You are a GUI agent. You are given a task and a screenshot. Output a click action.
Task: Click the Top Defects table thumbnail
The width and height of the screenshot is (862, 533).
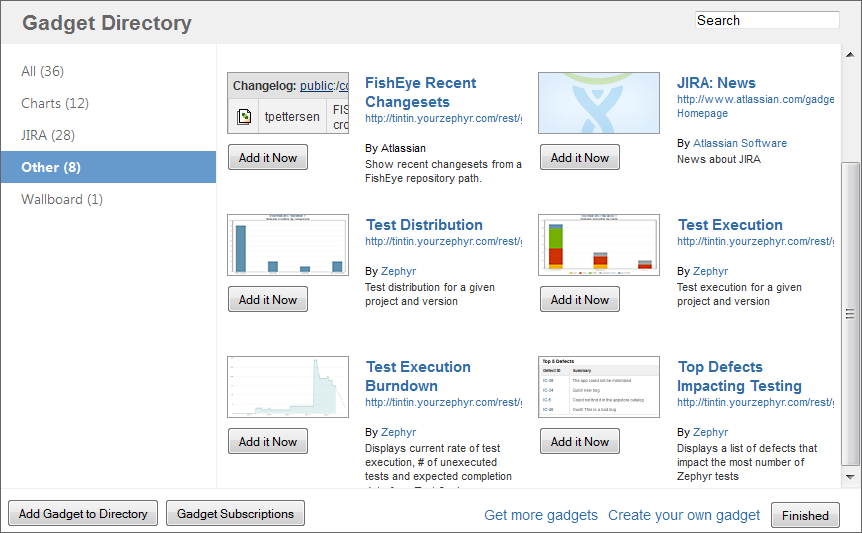[x=598, y=387]
